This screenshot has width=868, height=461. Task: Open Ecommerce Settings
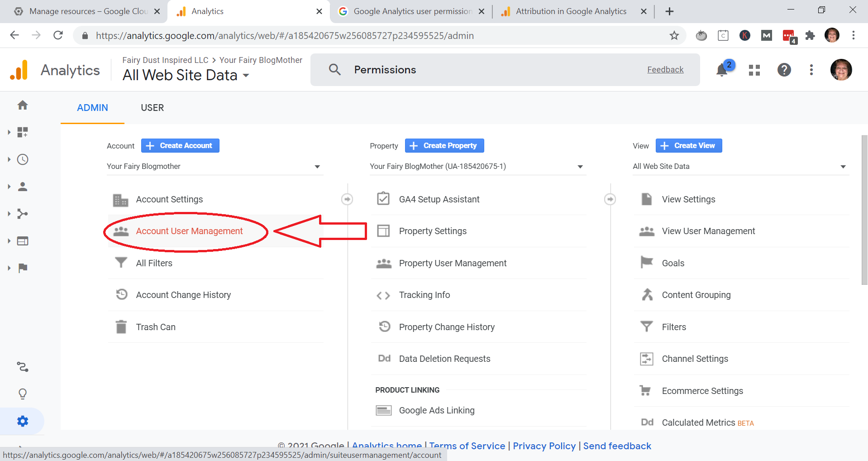[702, 391]
